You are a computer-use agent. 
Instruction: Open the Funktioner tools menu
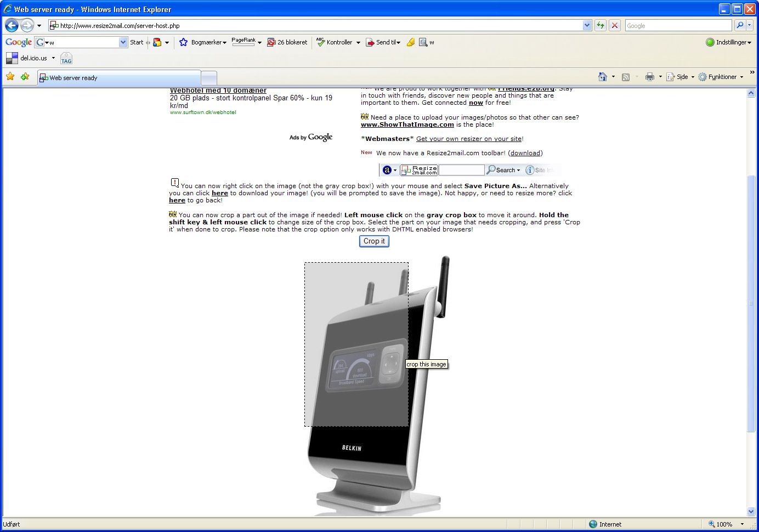[721, 77]
